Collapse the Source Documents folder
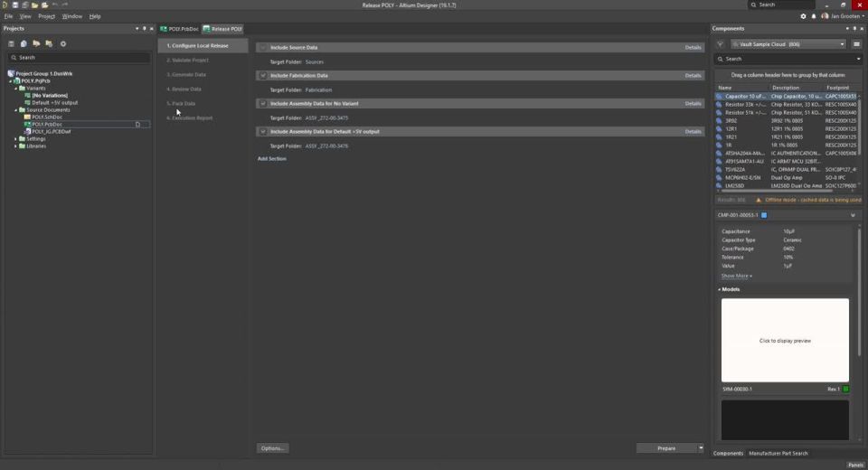This screenshot has height=470, width=868. pyautogui.click(x=15, y=110)
